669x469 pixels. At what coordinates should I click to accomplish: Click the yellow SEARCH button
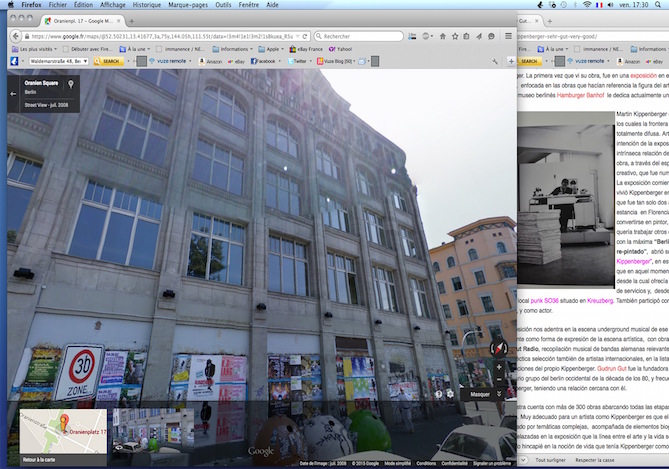[109, 61]
